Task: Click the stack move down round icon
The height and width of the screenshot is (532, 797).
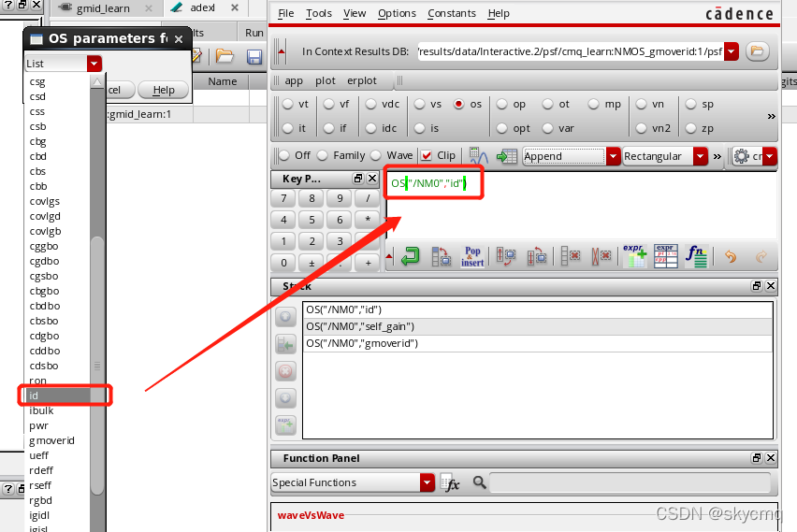Action: [285, 397]
